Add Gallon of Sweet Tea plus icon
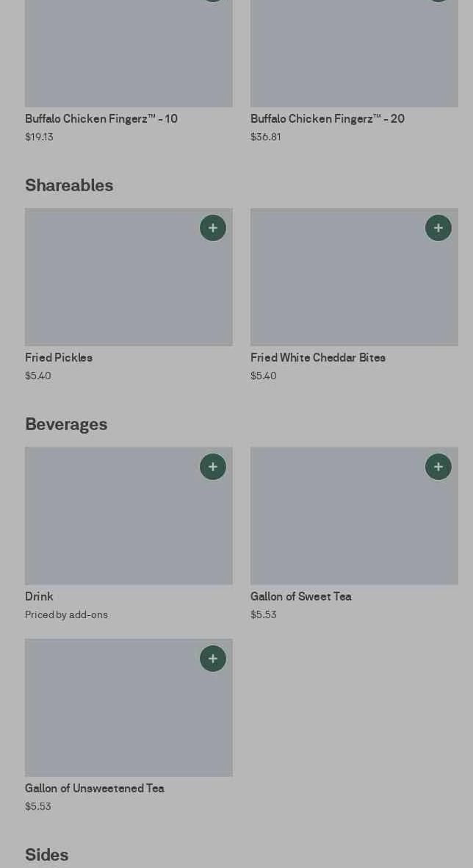 tap(438, 467)
